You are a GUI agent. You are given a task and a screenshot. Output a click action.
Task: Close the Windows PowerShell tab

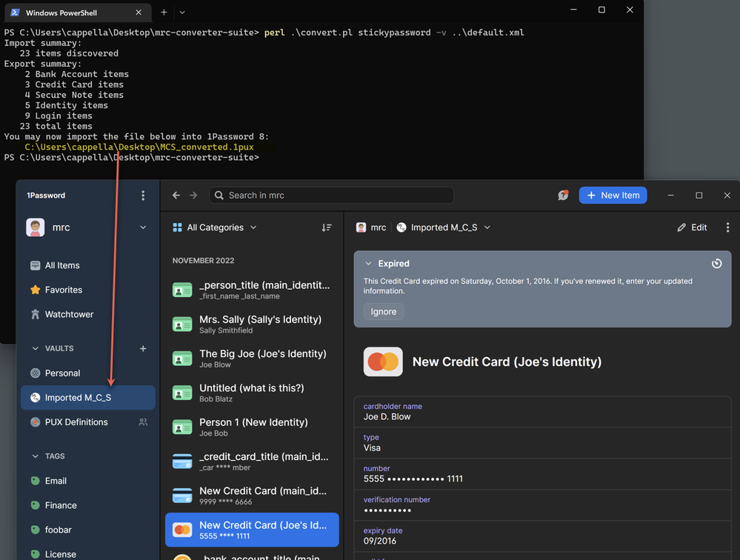[139, 13]
